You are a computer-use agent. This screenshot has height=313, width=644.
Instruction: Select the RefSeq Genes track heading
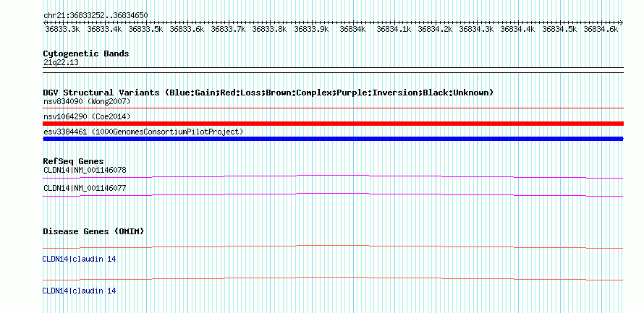[74, 161]
